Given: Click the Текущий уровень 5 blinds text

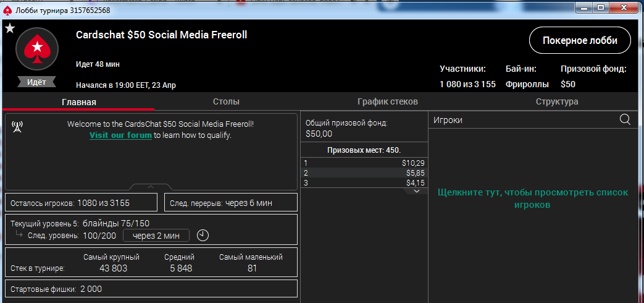Looking at the screenshot, I should [80, 223].
